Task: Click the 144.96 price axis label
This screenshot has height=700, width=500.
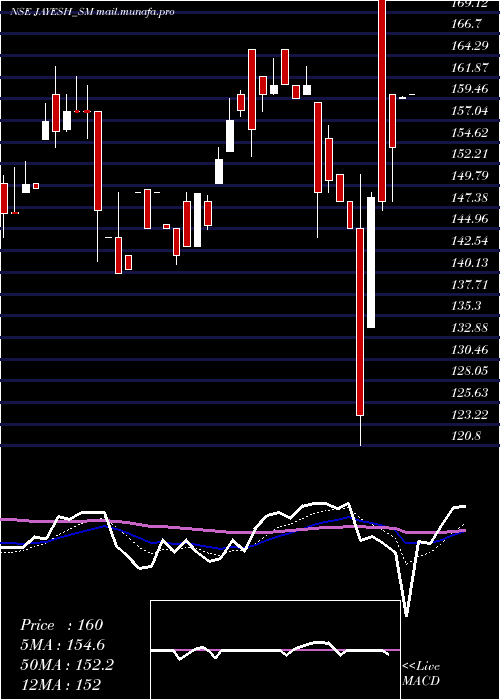Action: point(470,219)
